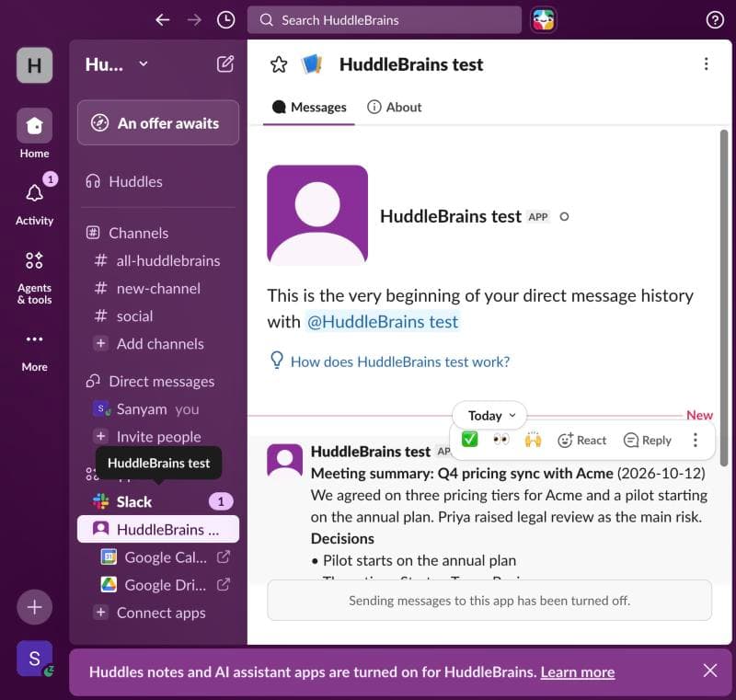Screen dimensions: 736x700
Task: Click the notebook icon in the header
Action: (312, 64)
